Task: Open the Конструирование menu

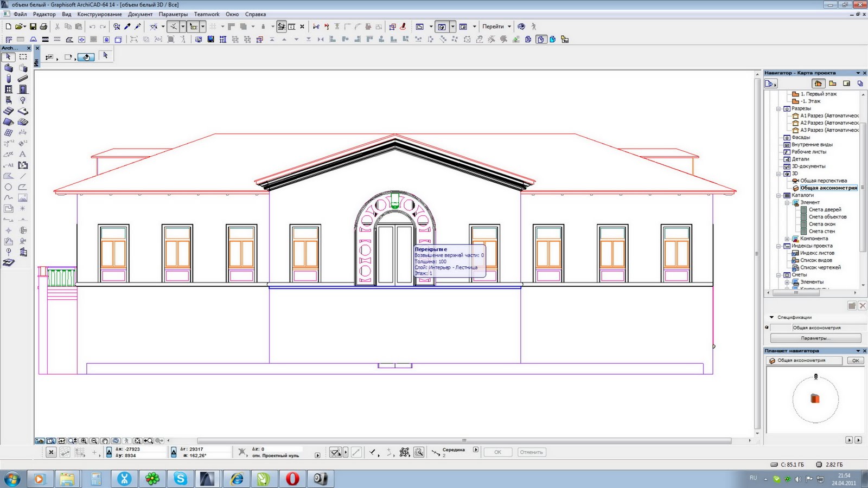Action: click(99, 14)
